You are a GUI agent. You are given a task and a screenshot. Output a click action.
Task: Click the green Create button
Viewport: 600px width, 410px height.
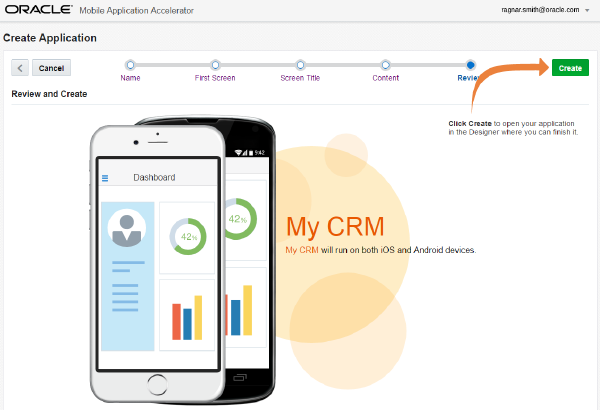570,68
